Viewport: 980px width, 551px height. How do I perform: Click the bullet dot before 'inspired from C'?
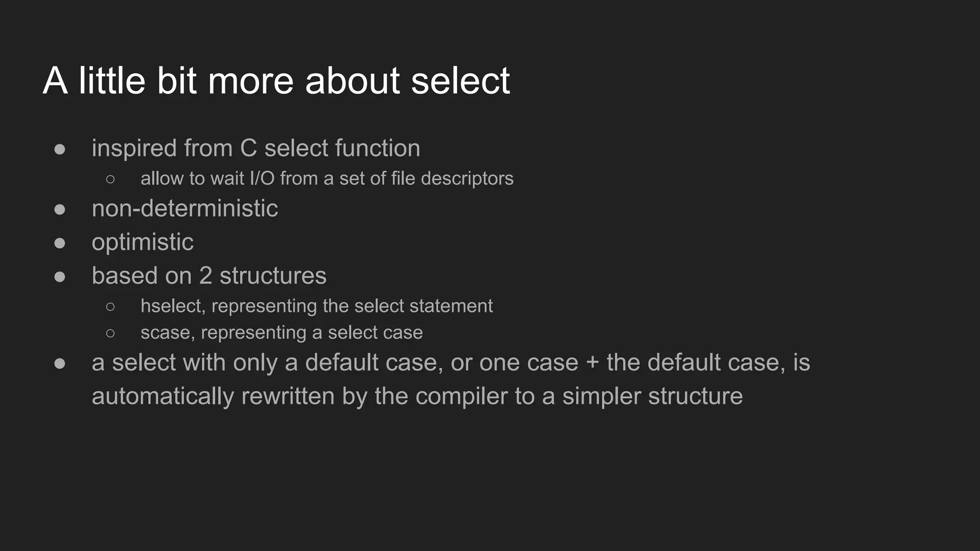point(60,149)
